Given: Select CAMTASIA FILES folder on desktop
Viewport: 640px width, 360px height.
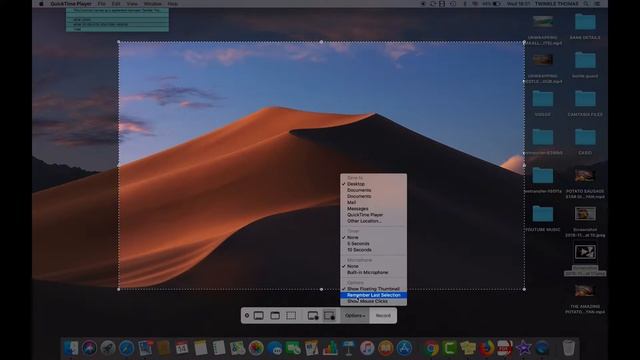Looking at the screenshot, I should coord(585,99).
